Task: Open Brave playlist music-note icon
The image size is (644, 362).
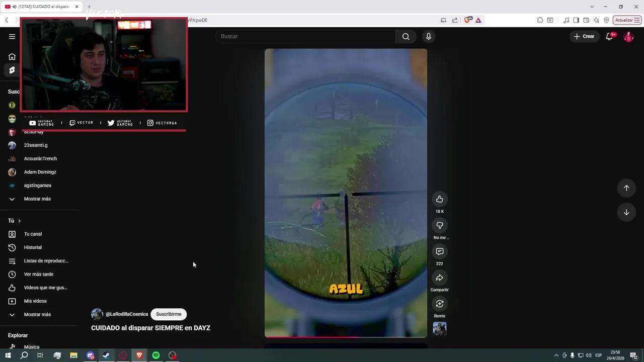Action: 567,20
